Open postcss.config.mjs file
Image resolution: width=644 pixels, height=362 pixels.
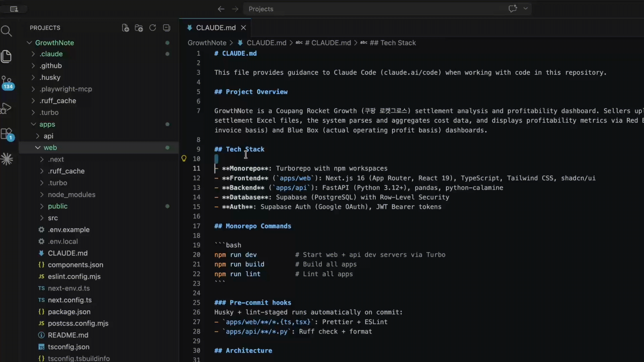click(x=99, y=323)
